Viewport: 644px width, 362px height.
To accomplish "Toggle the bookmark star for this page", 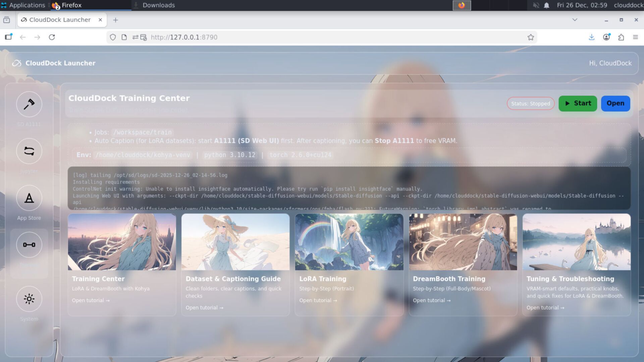I will (531, 37).
